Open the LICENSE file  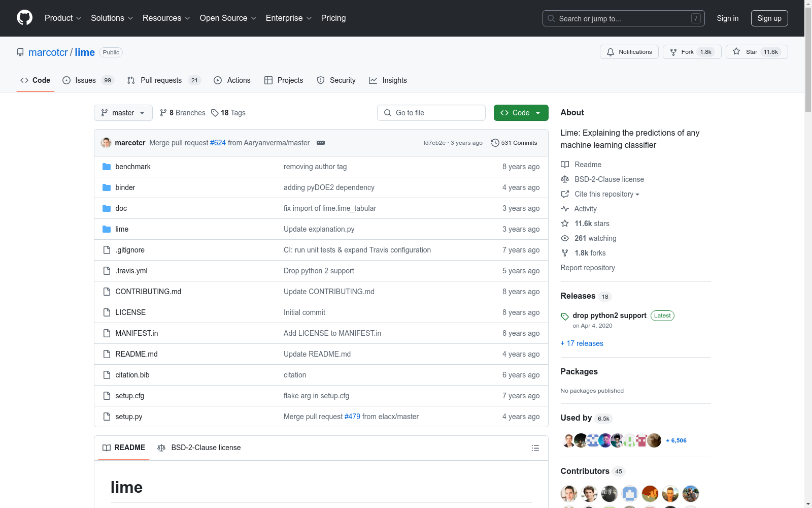point(130,312)
